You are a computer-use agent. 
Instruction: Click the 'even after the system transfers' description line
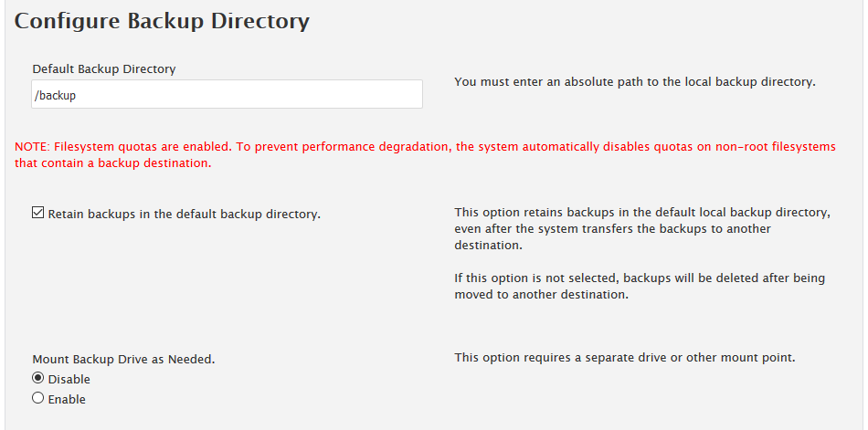[x=613, y=229]
